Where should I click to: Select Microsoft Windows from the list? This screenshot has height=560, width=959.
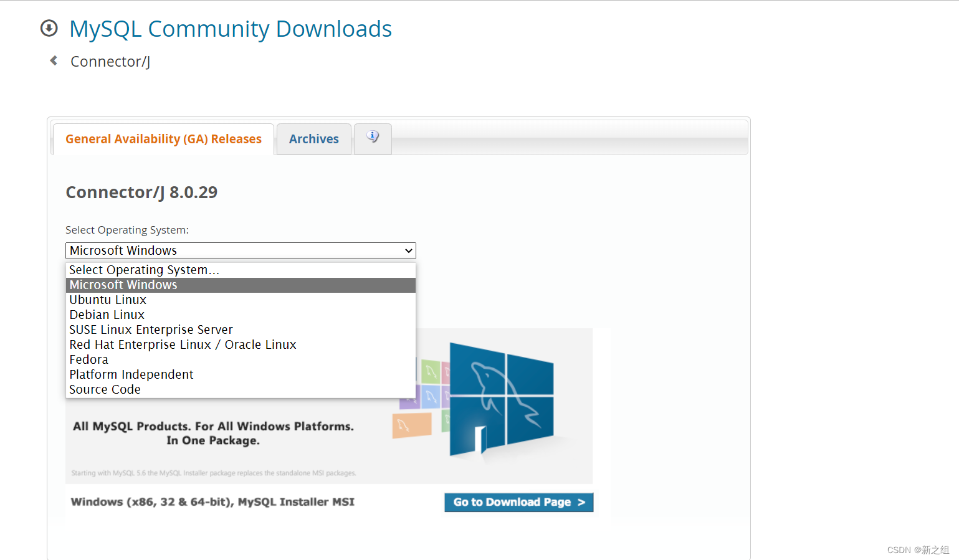pos(241,285)
